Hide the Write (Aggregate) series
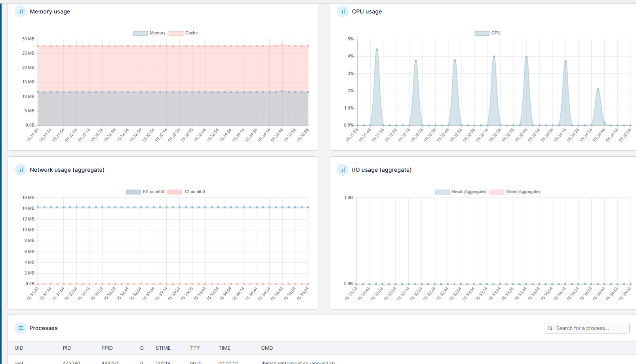The image size is (636, 364). [x=515, y=192]
